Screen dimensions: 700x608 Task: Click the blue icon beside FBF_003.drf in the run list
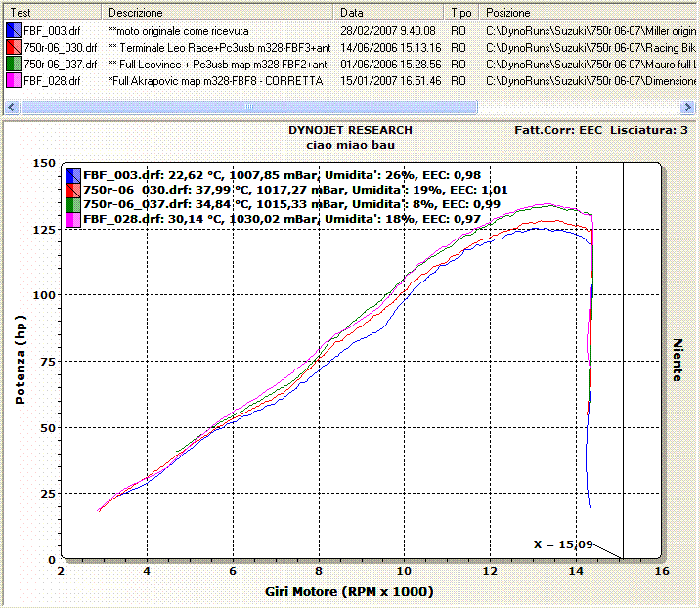click(14, 31)
